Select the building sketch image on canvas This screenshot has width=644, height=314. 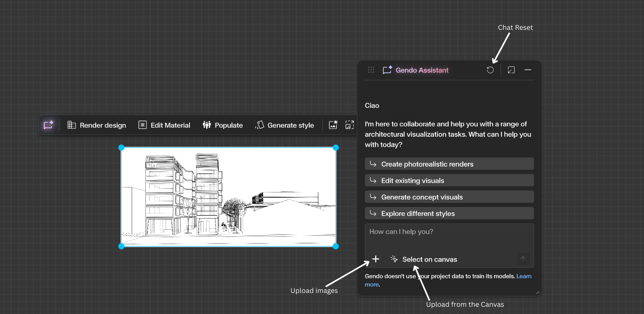coord(229,197)
